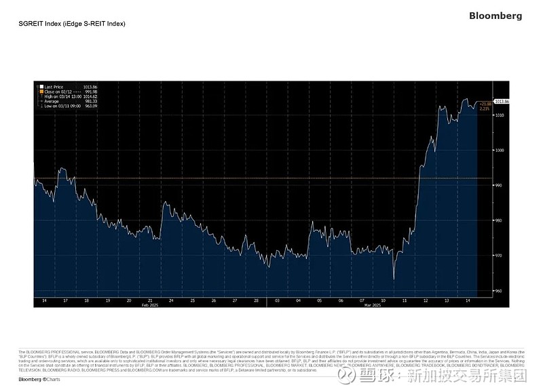
Task: Click the 2.21% percent change label
Action: pyautogui.click(x=485, y=109)
